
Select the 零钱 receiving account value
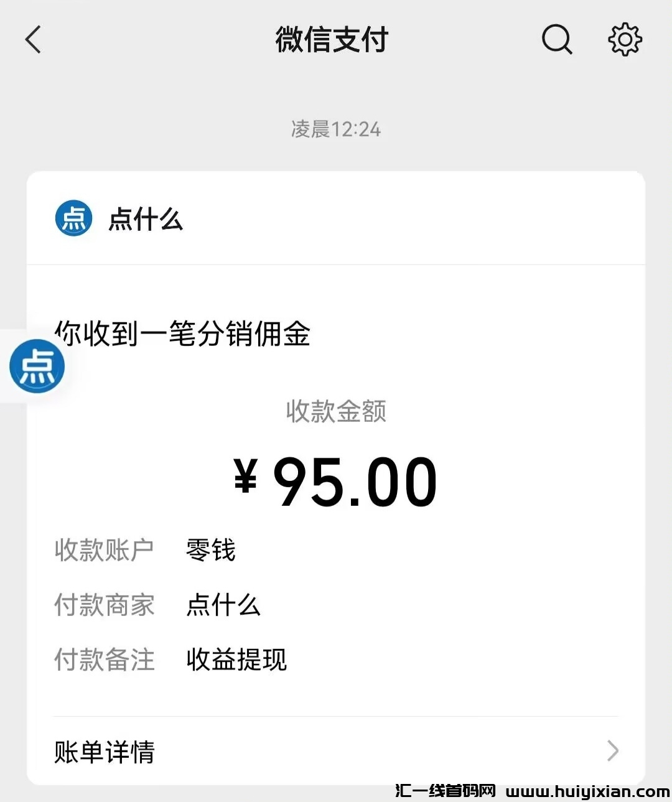211,550
